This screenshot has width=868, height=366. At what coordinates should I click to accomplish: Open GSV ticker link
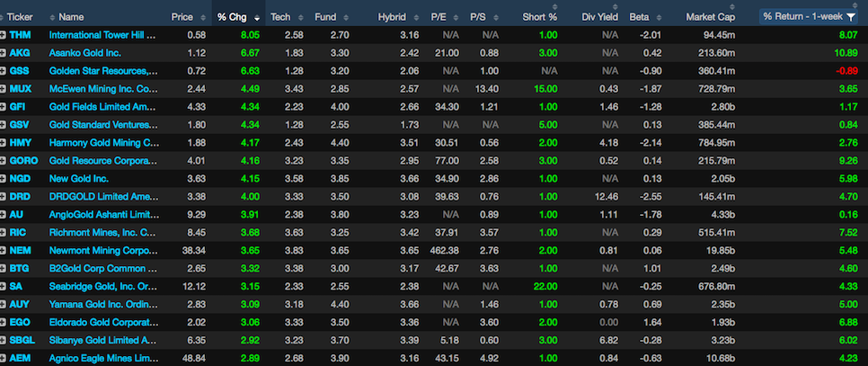tap(20, 125)
